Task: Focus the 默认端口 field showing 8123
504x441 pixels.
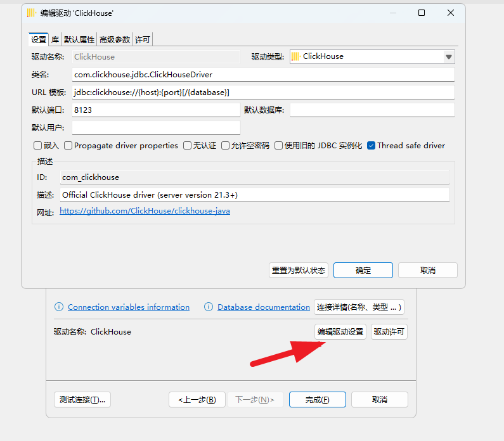Action: (156, 110)
